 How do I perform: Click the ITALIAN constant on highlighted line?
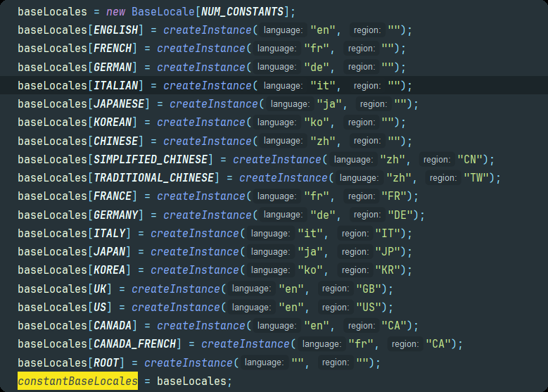pyautogui.click(x=116, y=85)
